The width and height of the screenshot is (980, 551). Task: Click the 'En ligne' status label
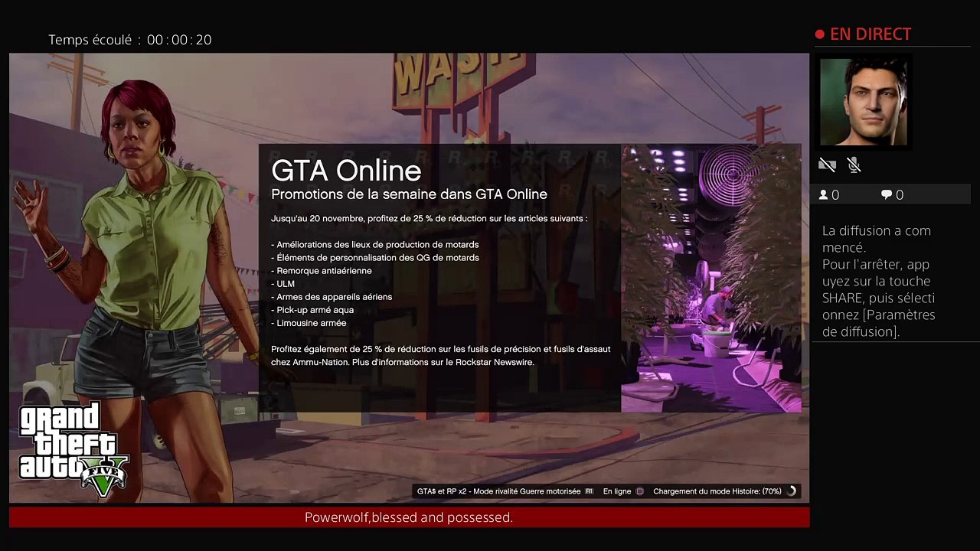[x=617, y=491]
